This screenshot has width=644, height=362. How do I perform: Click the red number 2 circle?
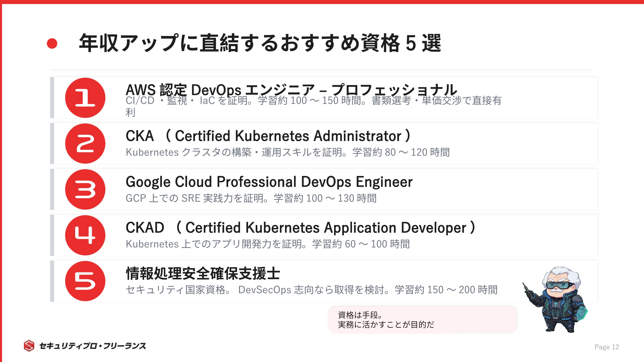(85, 144)
